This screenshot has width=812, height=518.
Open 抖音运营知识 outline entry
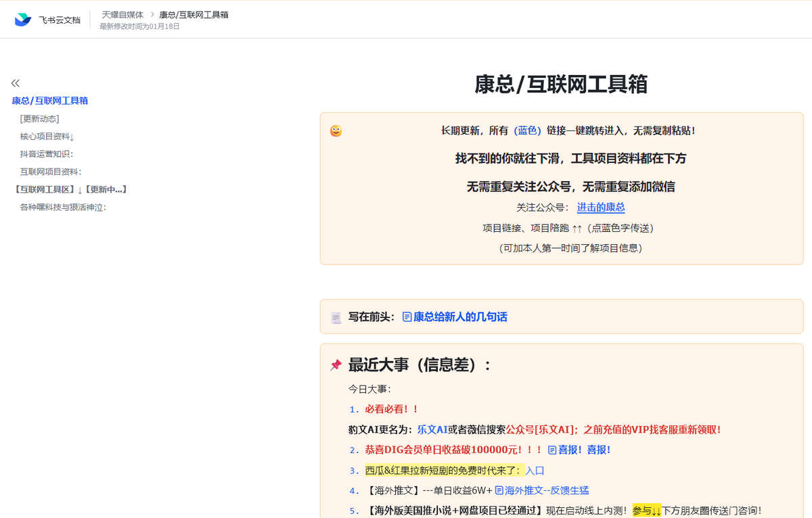[47, 154]
